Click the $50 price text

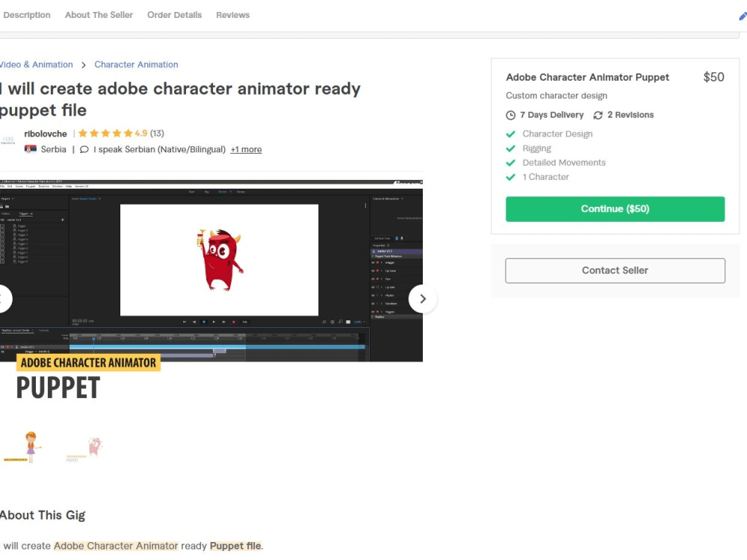(x=713, y=77)
